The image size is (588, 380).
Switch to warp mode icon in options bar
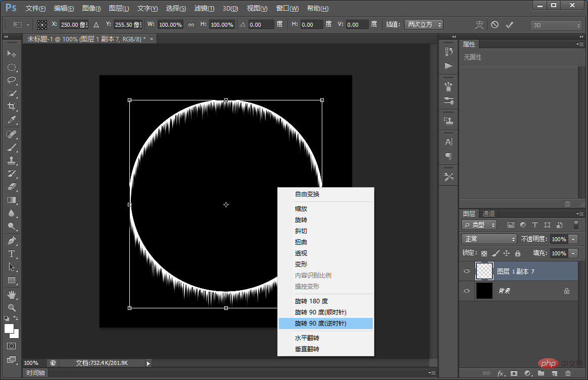coord(479,24)
